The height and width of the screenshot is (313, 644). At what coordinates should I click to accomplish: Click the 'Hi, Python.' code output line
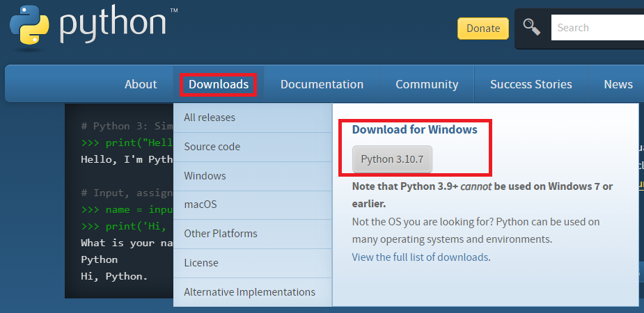pyautogui.click(x=114, y=276)
